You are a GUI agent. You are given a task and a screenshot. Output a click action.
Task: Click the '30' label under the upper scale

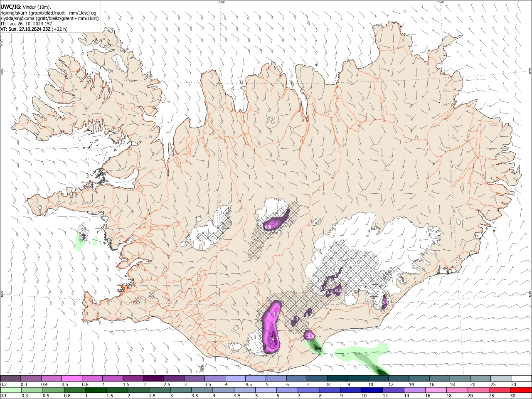[x=513, y=384]
